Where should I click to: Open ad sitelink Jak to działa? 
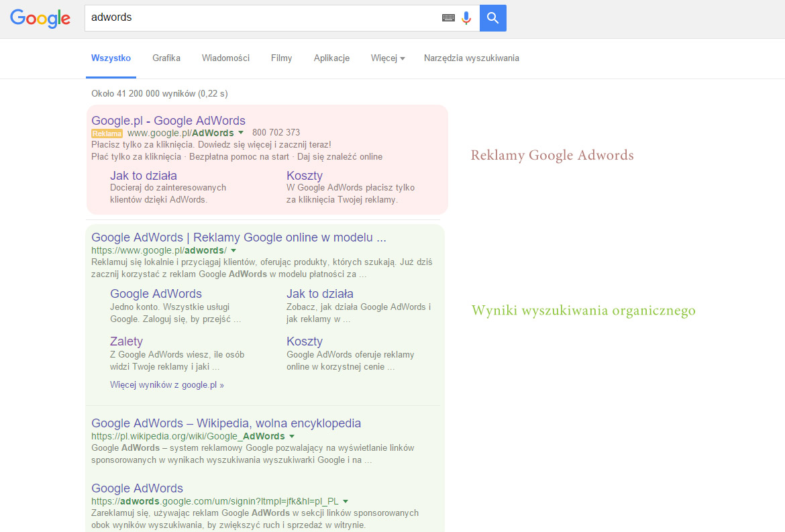pyautogui.click(x=143, y=176)
